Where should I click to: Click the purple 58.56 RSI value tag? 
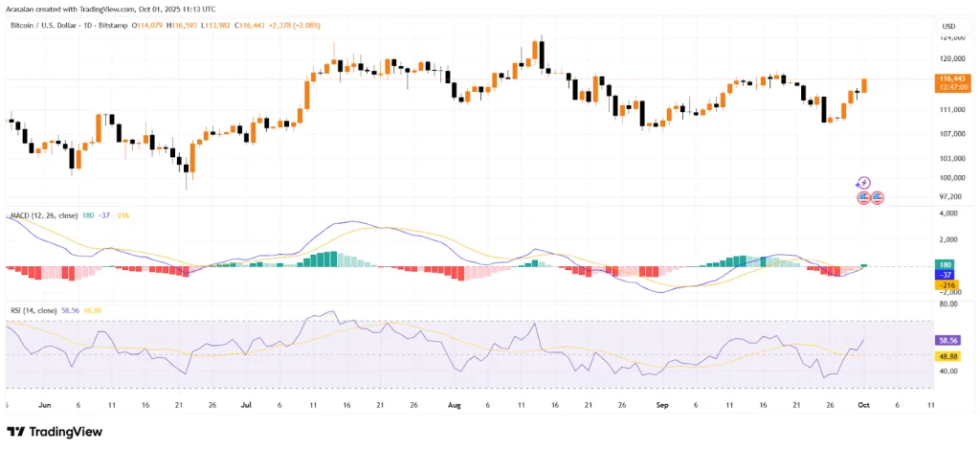pyautogui.click(x=948, y=340)
